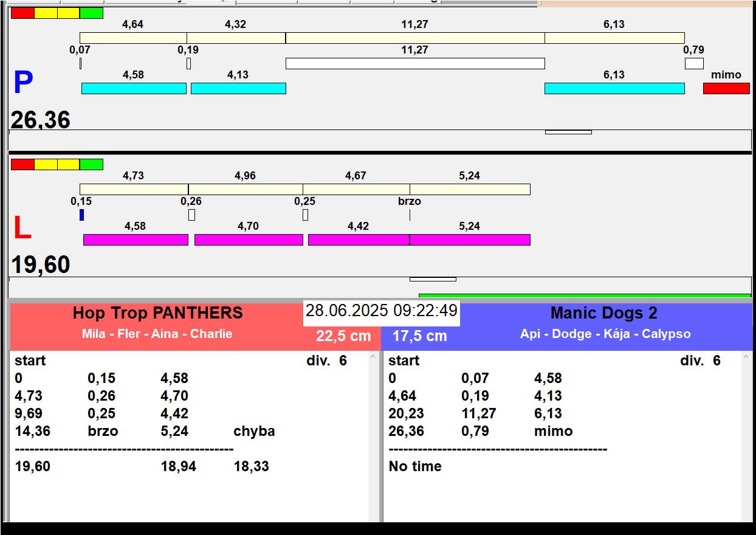Click the large lane L total time 19,60
The image size is (756, 535).
[x=41, y=265]
